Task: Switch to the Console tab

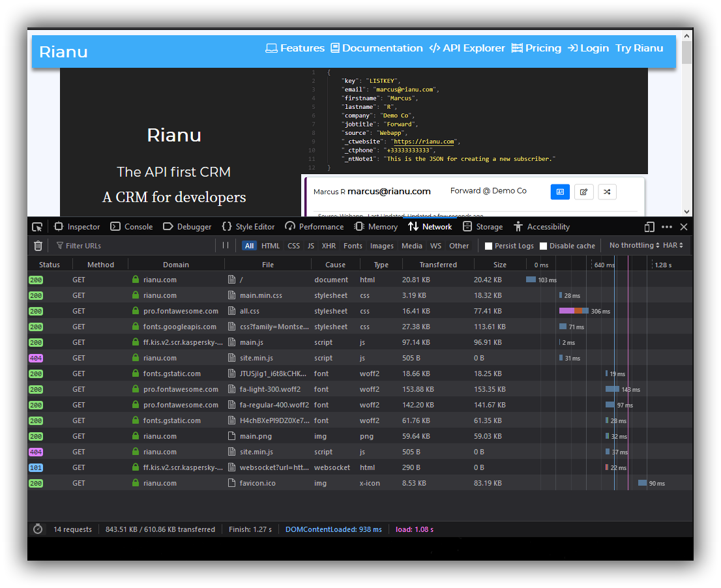Action: (132, 227)
